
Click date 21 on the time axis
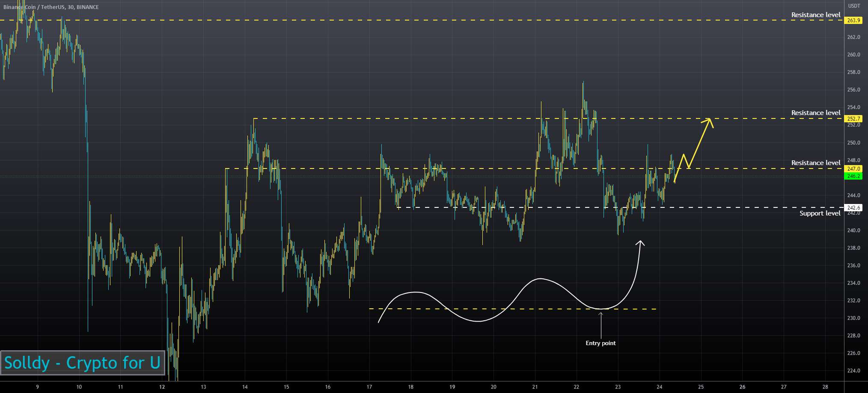pyautogui.click(x=535, y=387)
